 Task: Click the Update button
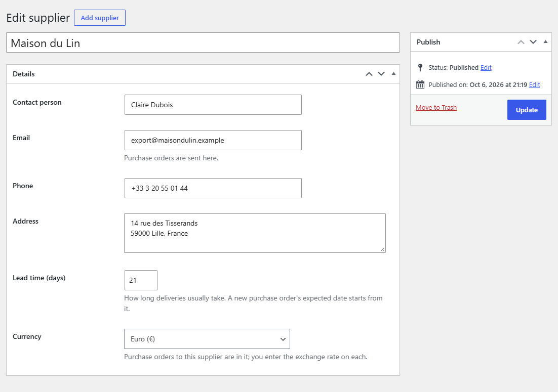click(527, 110)
